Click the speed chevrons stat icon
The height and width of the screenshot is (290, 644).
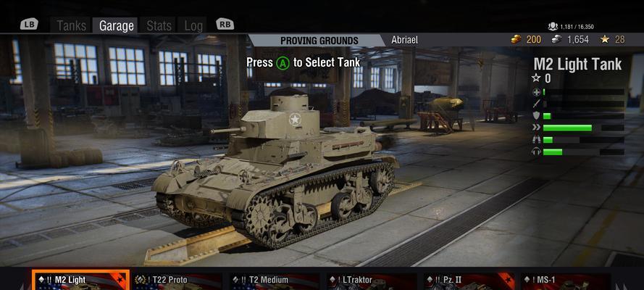[x=536, y=128]
